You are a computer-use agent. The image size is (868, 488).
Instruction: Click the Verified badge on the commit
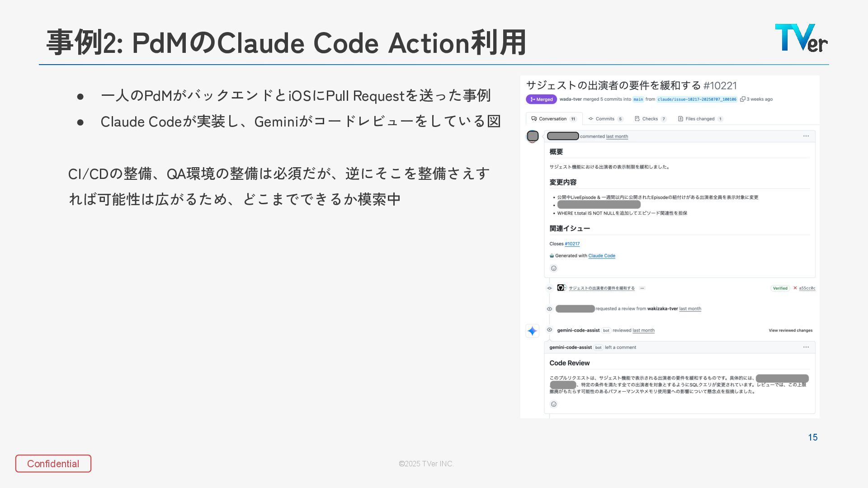click(780, 288)
